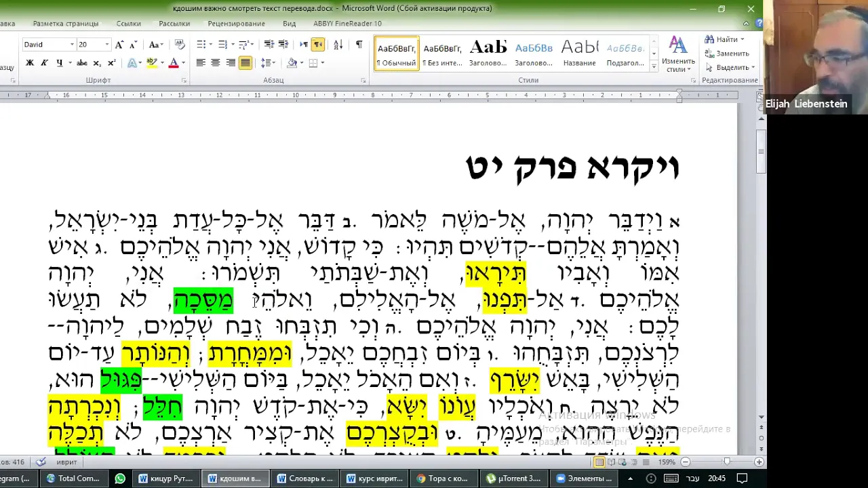Open Chrome Тора с ко... taskbar item
The image size is (868, 488).
[x=443, y=479]
